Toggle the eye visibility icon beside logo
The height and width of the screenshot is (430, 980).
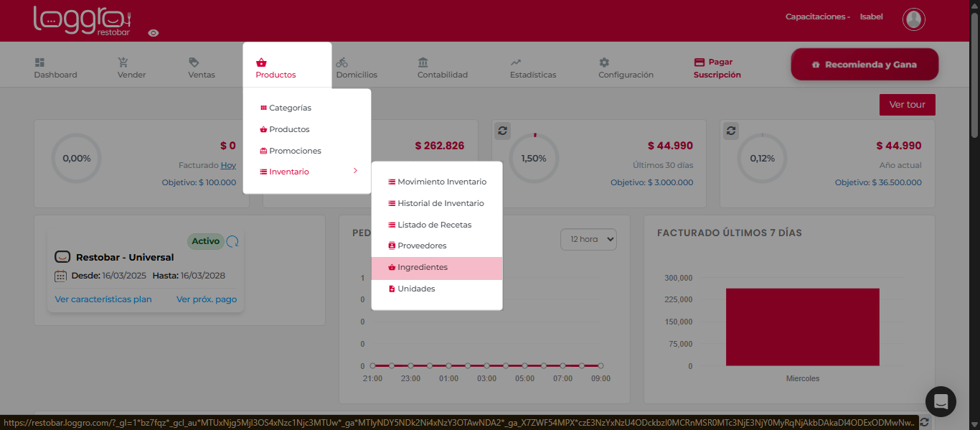point(154,33)
